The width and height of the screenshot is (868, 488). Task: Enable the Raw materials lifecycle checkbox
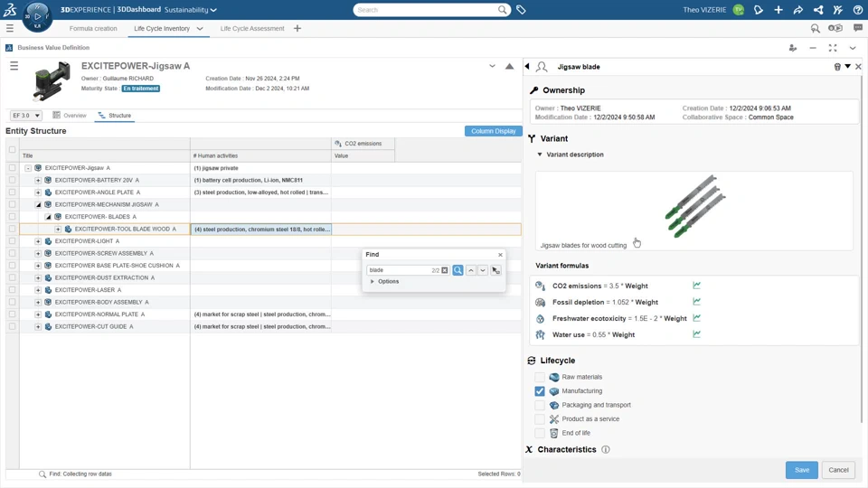pyautogui.click(x=539, y=377)
